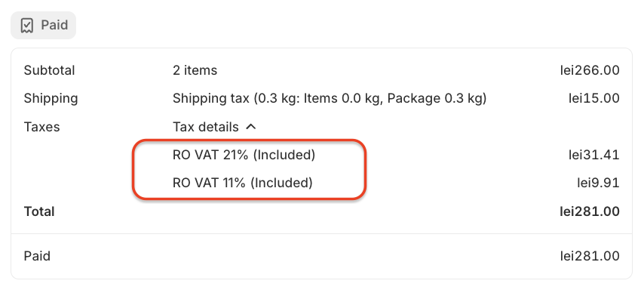644x293 pixels.
Task: Click the Subtotal label
Action: coord(49,70)
